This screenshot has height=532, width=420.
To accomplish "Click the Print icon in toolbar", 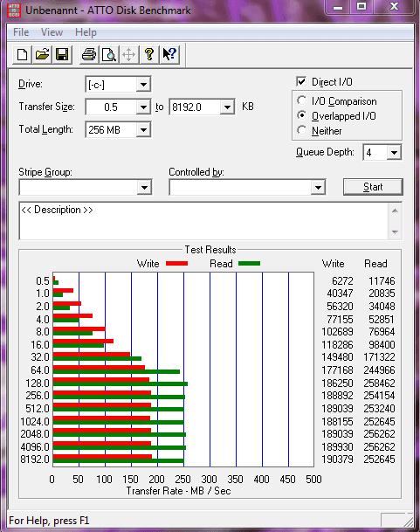I will point(89,55).
